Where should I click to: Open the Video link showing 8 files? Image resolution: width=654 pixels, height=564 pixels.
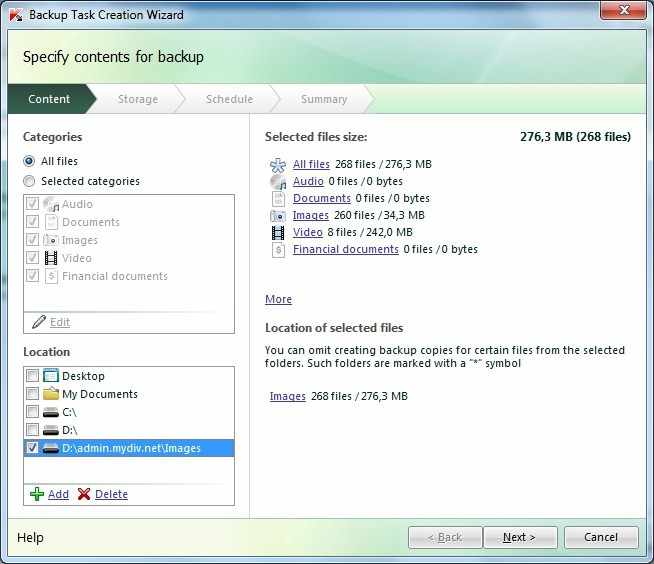coord(308,232)
